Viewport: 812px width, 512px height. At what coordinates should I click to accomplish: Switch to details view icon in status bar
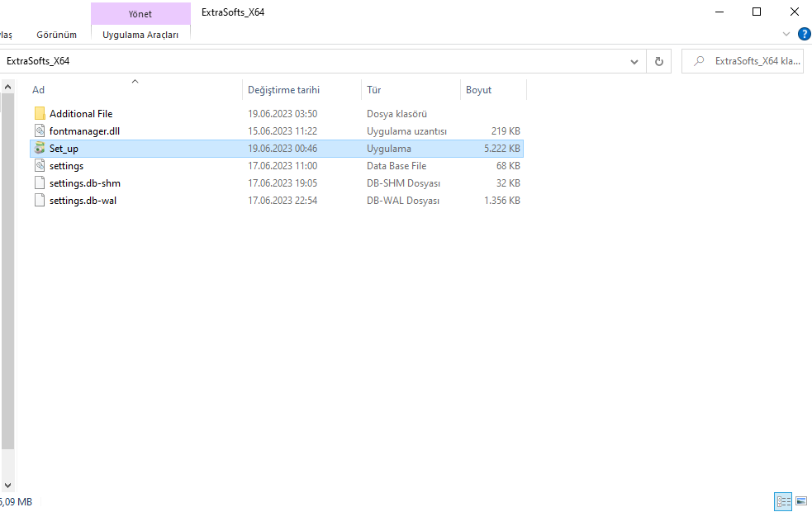[783, 501]
